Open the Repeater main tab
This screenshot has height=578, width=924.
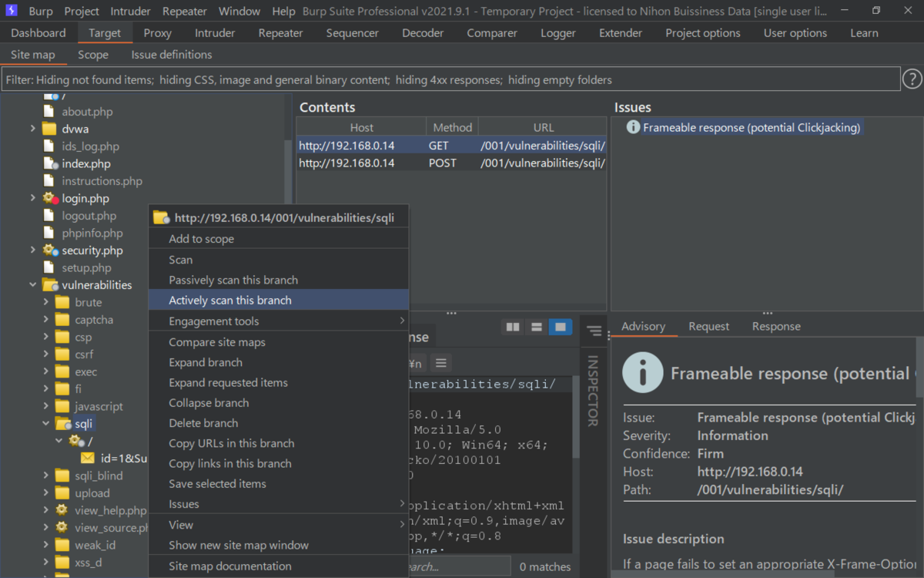(x=280, y=33)
